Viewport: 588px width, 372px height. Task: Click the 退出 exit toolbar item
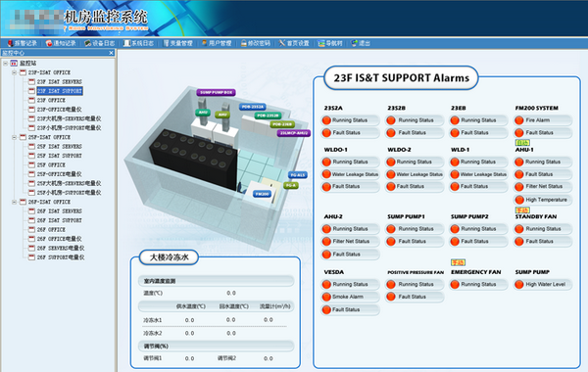click(361, 43)
